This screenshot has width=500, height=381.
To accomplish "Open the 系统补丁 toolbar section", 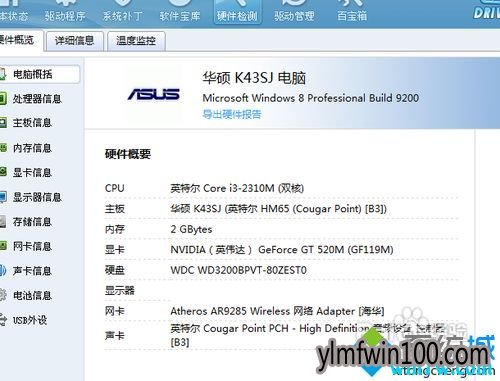I will click(122, 12).
